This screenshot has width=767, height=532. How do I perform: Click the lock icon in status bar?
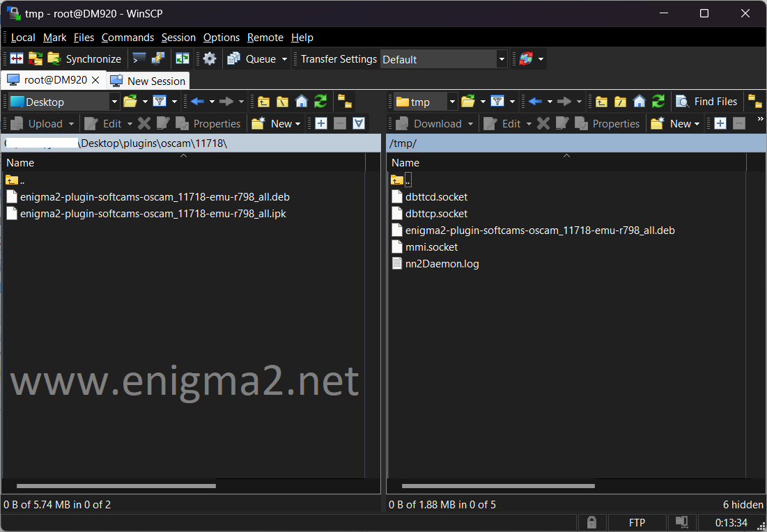tap(591, 523)
